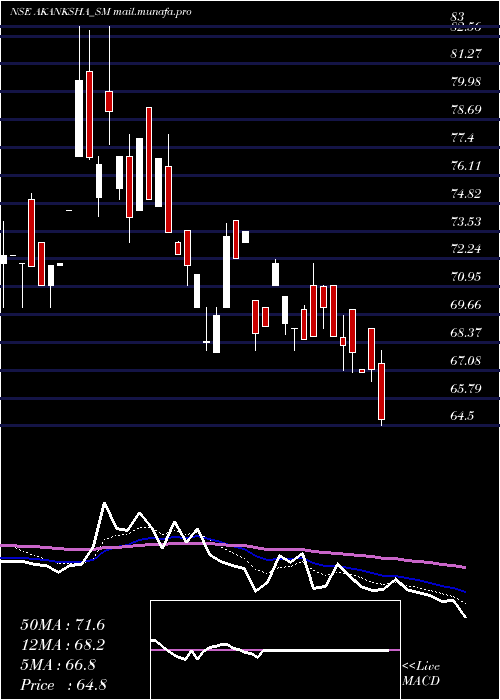
Task: Click the 50MA : 71.6 readout
Action: coord(62,625)
